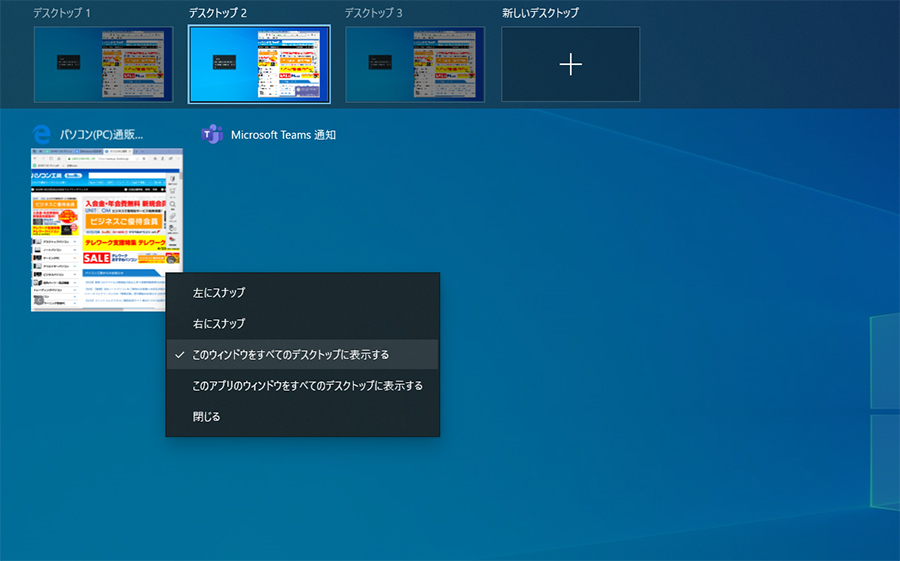Image resolution: width=900 pixels, height=561 pixels.
Task: Choose 左にスナップ from the context menu
Action: click(302, 293)
